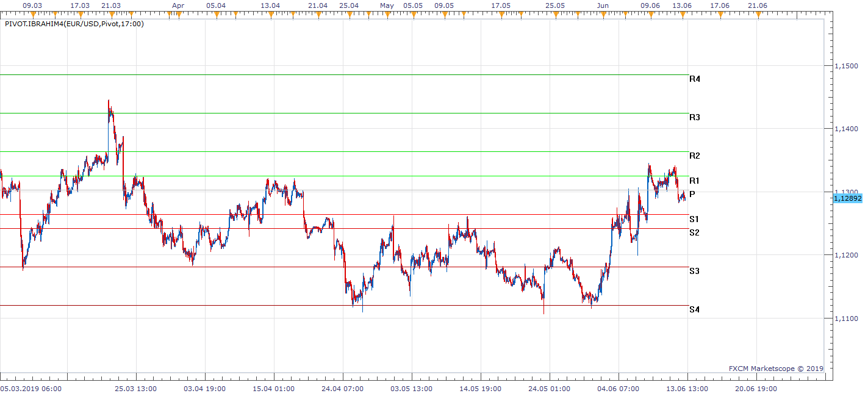Click the orange marker for 21.04
This screenshot has height=396, width=868.
[x=318, y=14]
